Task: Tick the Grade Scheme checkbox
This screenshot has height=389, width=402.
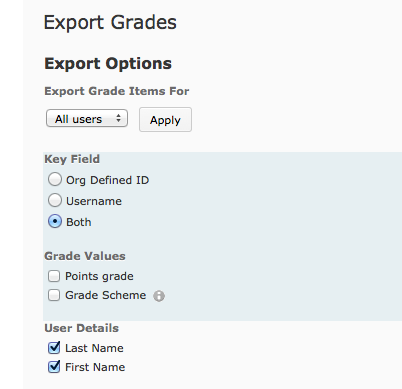Action: tap(54, 295)
